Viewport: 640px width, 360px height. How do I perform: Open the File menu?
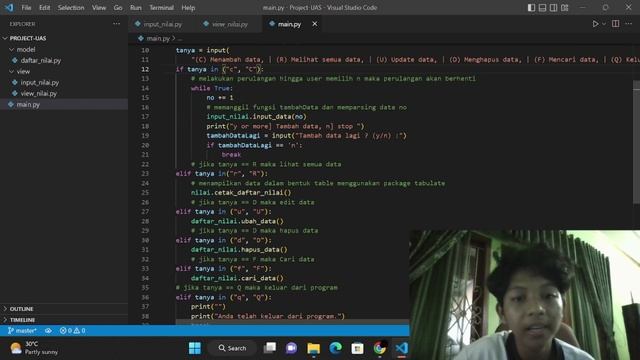click(x=26, y=8)
